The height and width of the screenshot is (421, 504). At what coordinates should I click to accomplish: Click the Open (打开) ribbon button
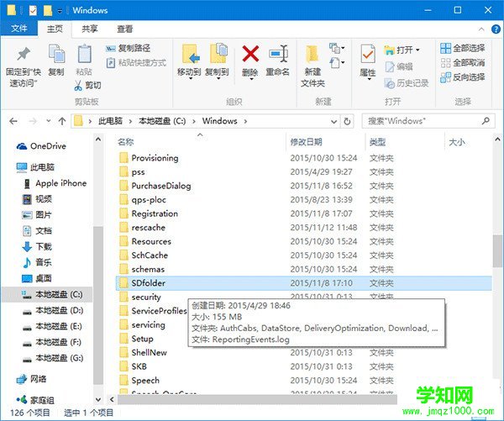(x=402, y=50)
